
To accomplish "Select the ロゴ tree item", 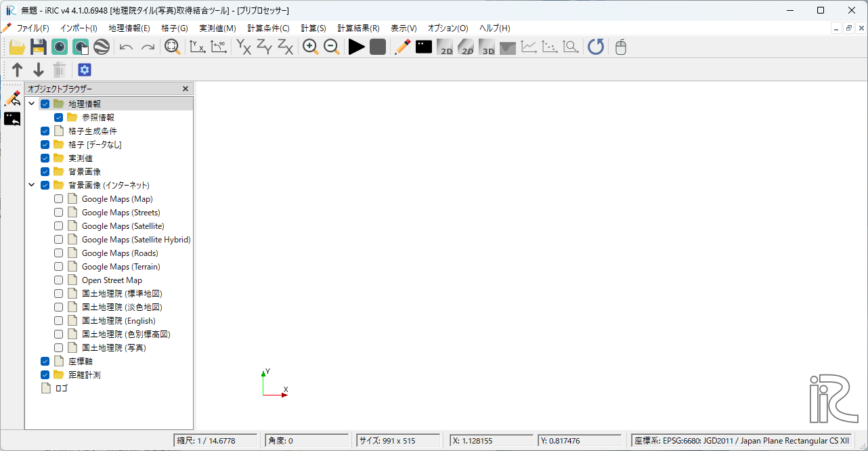I will tap(62, 388).
